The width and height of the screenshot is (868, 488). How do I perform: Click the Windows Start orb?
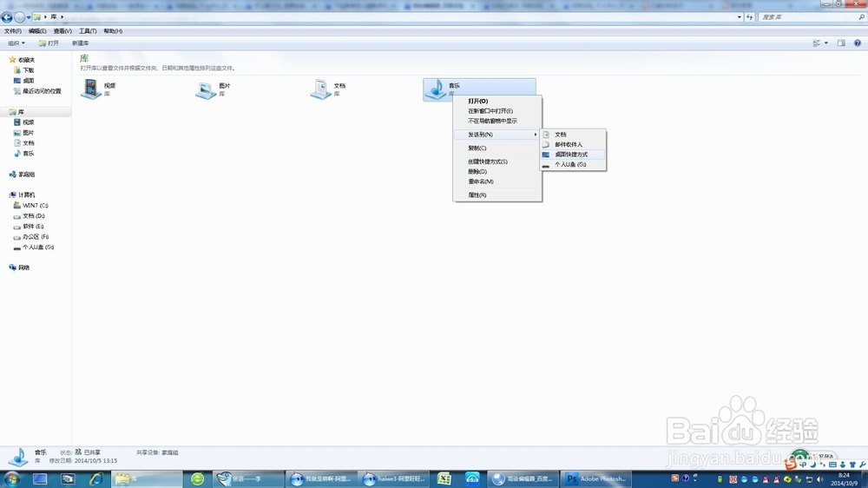coord(11,479)
